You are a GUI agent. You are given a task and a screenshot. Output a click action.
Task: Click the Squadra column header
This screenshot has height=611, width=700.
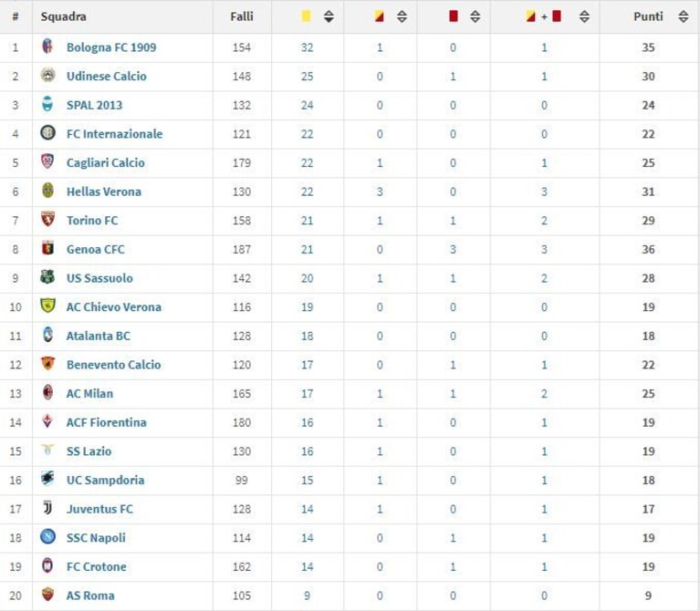click(x=63, y=16)
